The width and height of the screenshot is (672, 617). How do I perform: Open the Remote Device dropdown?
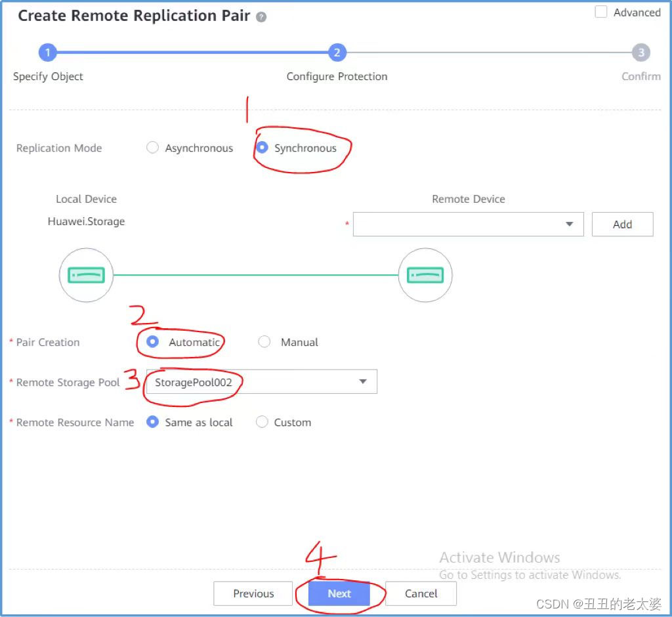(468, 224)
